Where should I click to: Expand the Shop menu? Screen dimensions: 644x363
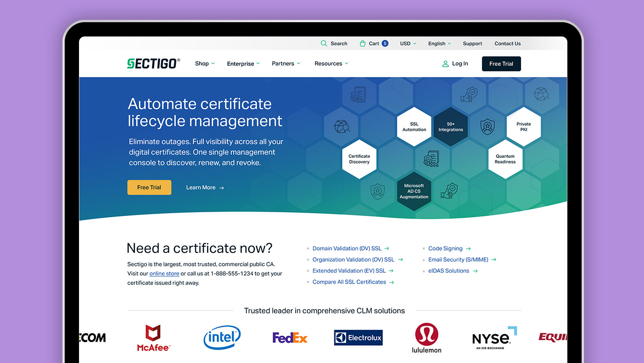coord(205,64)
